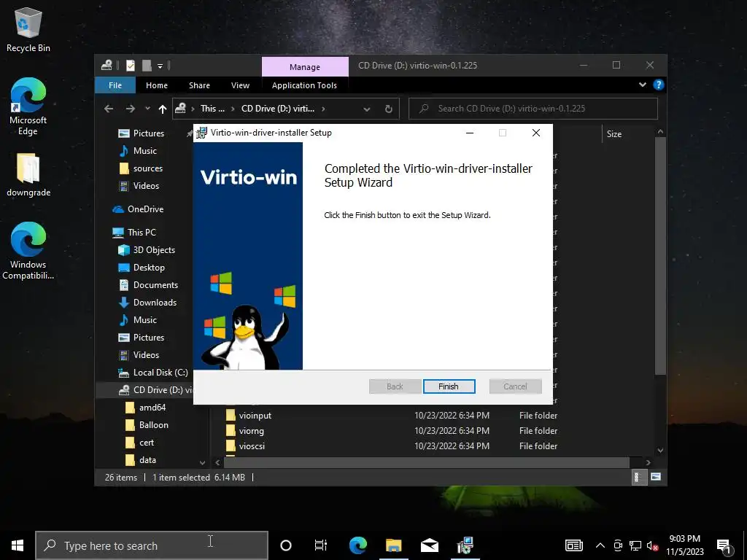The height and width of the screenshot is (560, 747).
Task: Switch to the View ribbon tab
Action: (x=240, y=85)
